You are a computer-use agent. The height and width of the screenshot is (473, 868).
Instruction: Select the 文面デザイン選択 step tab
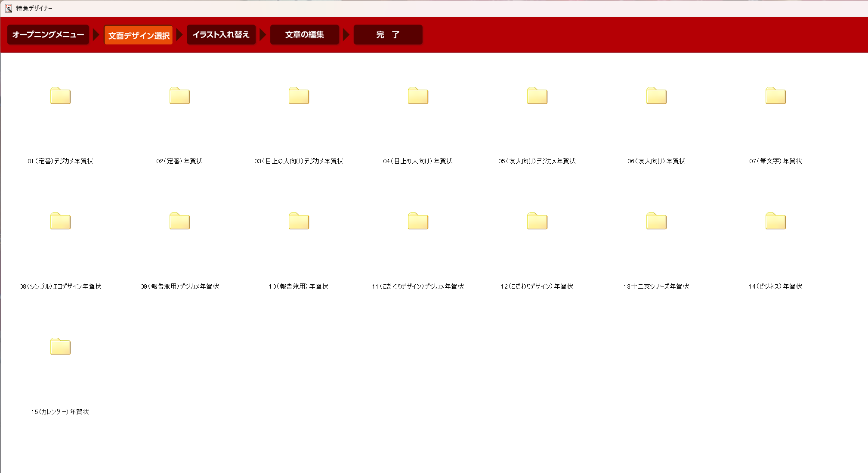tap(139, 35)
